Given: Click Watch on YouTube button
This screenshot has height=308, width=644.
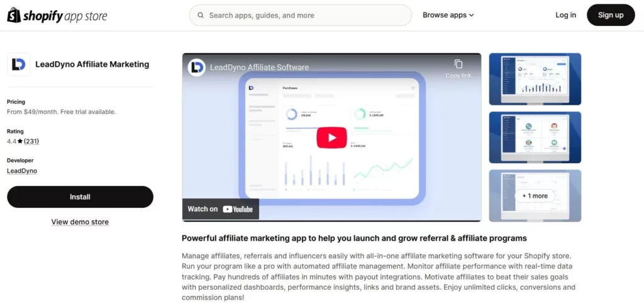Looking at the screenshot, I should coord(221,209).
